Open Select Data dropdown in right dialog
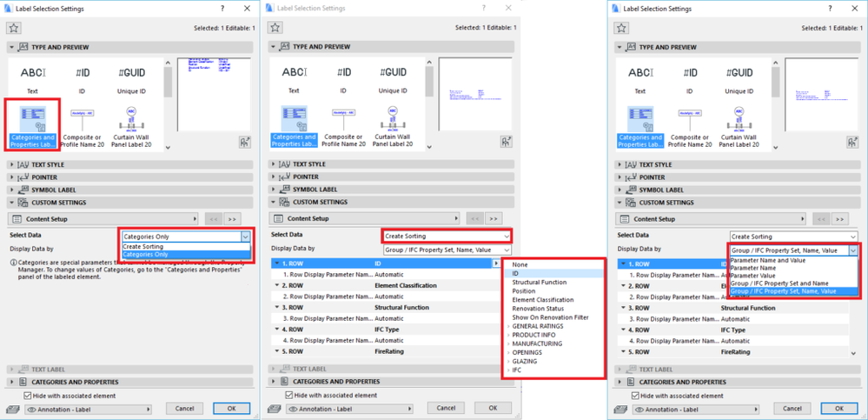The height and width of the screenshot is (420, 868). [x=794, y=236]
